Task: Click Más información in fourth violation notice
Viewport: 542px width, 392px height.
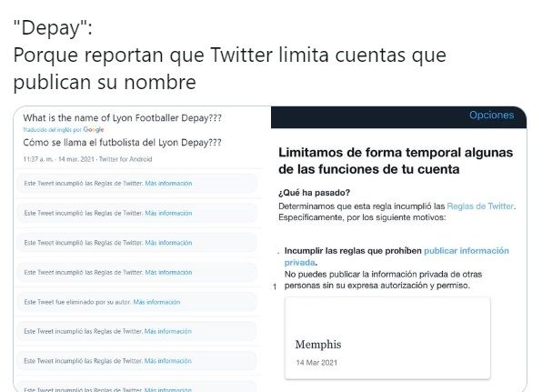Action: coord(168,272)
